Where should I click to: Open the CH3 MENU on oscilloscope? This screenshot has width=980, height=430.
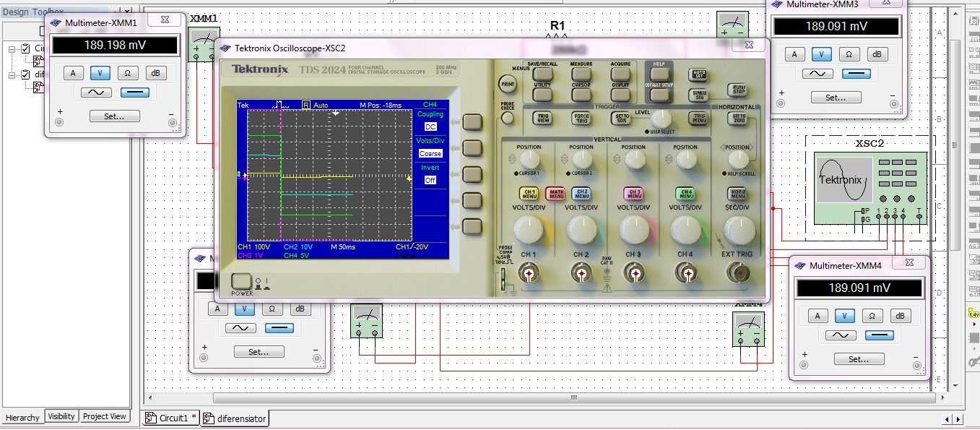coord(634,194)
